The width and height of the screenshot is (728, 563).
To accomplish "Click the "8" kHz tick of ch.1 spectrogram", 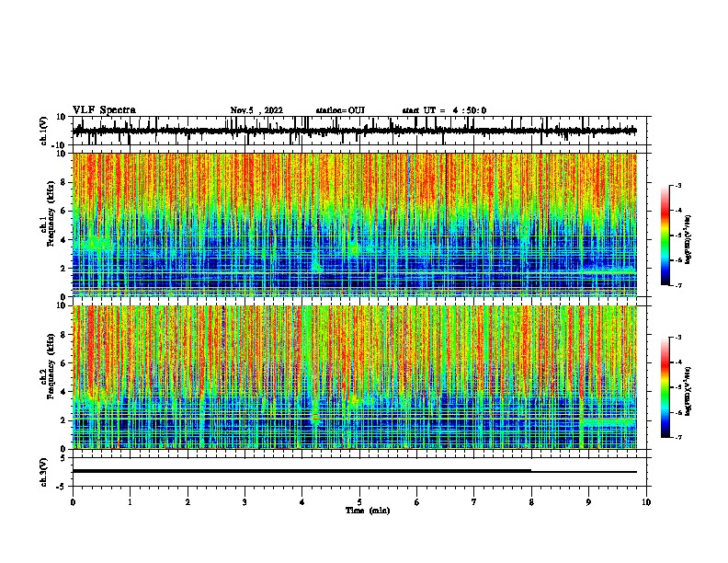I will pyautogui.click(x=63, y=182).
